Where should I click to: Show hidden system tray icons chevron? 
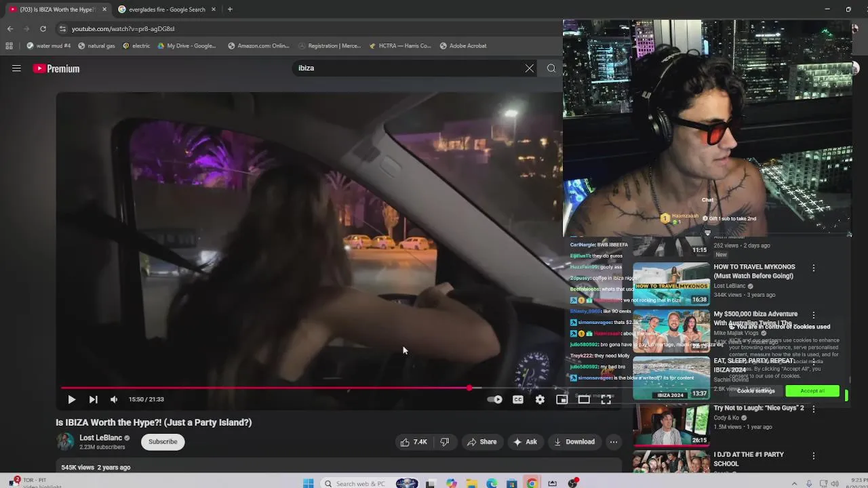794,483
